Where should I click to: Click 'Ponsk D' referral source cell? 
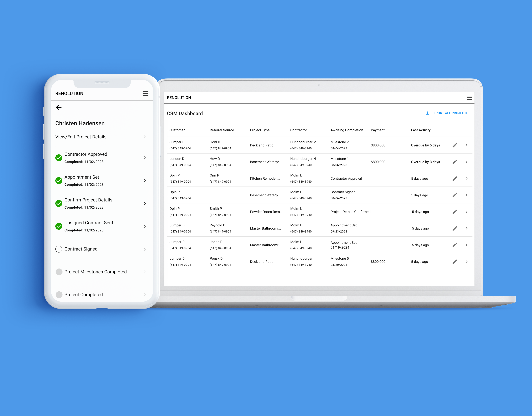click(216, 258)
